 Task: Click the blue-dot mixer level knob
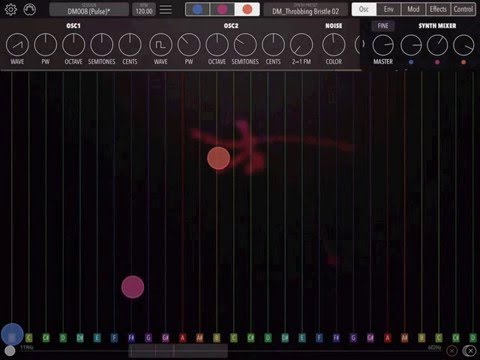[x=411, y=45]
